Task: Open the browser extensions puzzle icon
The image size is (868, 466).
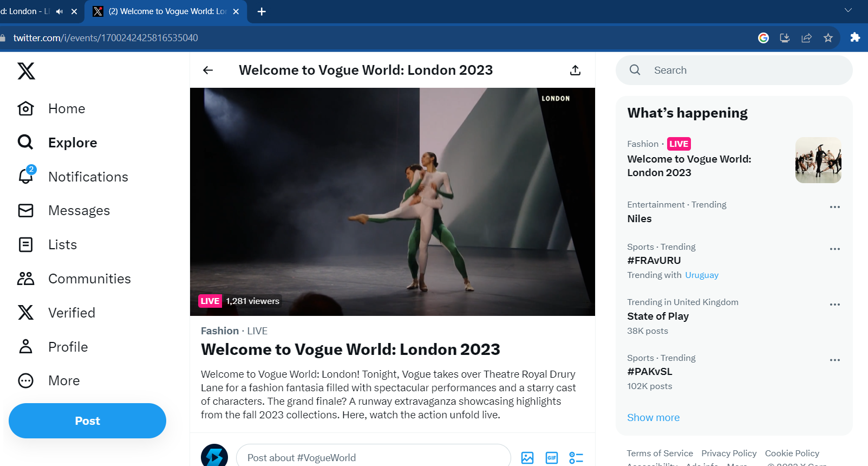Action: pos(855,37)
